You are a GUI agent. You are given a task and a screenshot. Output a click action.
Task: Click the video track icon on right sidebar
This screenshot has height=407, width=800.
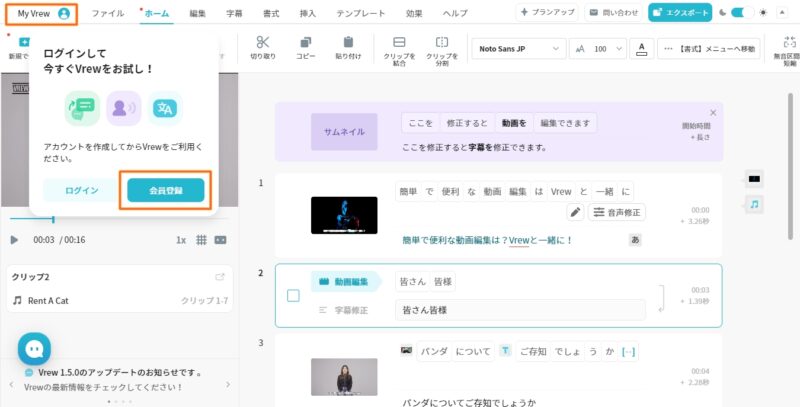pos(754,179)
